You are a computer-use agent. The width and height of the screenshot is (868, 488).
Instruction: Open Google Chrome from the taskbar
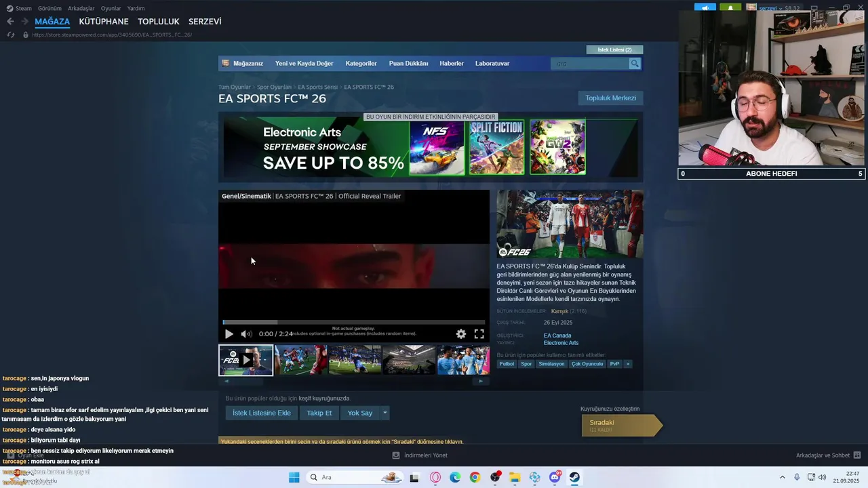tap(475, 477)
